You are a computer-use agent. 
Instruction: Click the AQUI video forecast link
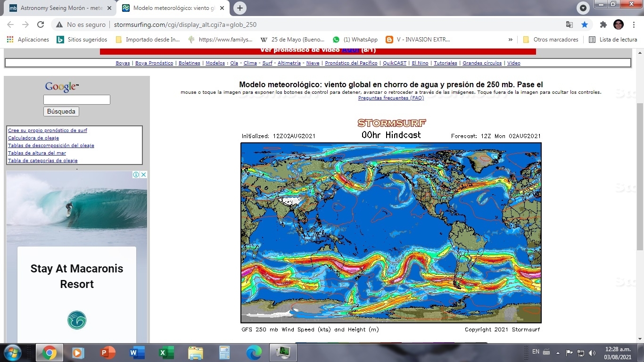pyautogui.click(x=350, y=50)
